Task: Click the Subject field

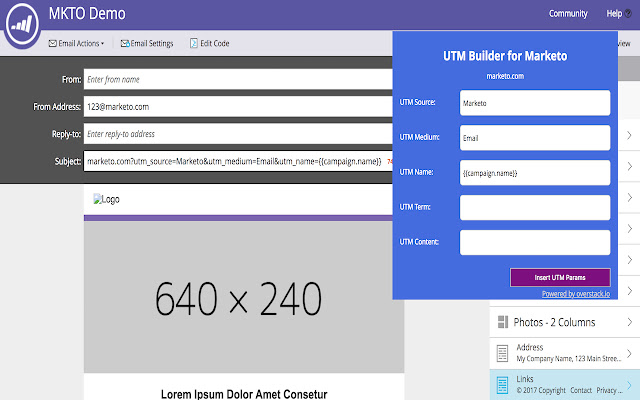Action: pyautogui.click(x=238, y=161)
